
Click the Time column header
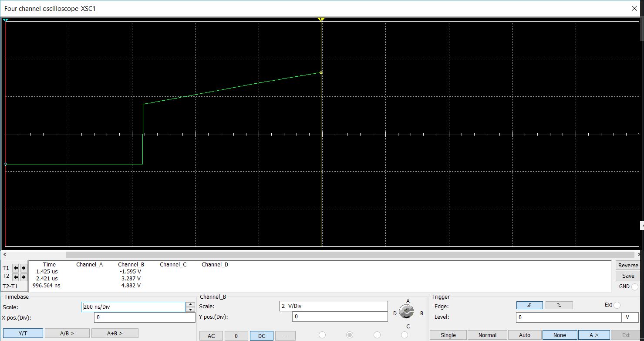tap(49, 265)
